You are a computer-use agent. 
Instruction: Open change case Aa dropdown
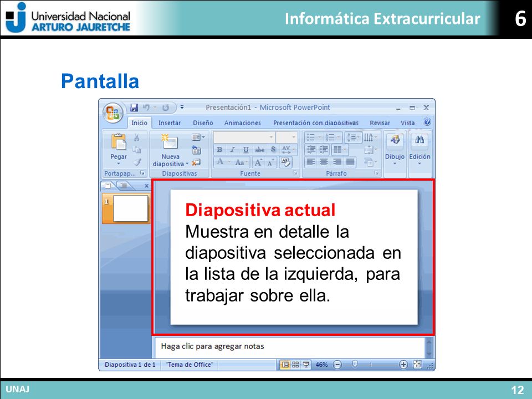(242, 162)
